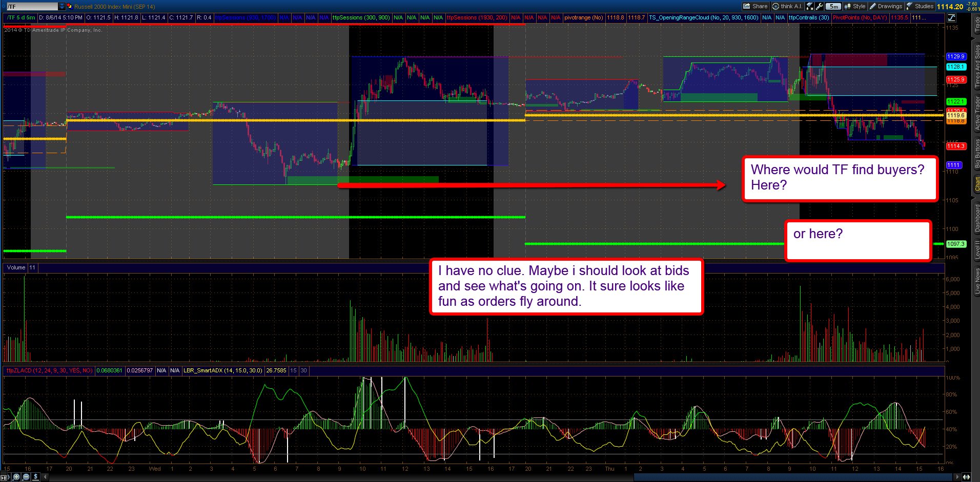Open the Live News side tab

tap(976, 281)
